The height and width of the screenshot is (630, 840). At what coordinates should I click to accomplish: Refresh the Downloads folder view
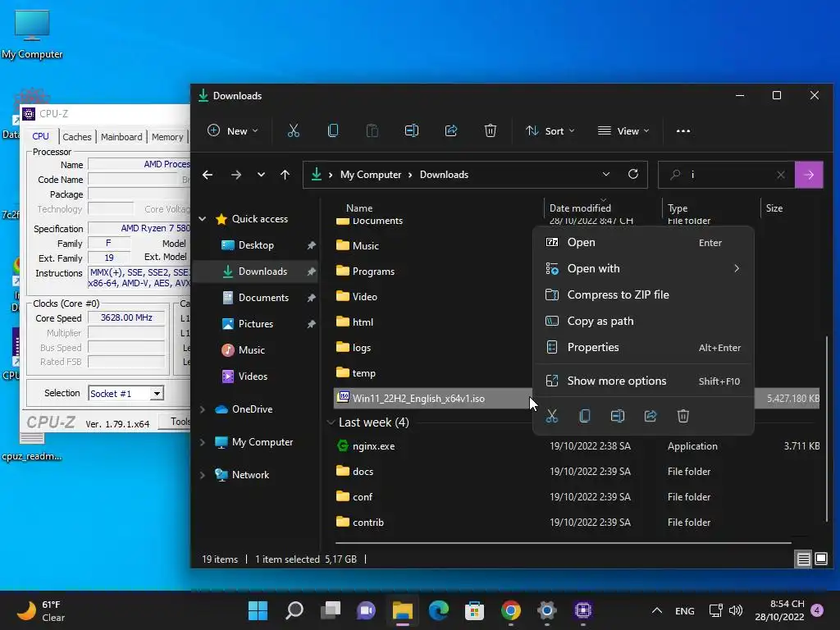click(633, 174)
